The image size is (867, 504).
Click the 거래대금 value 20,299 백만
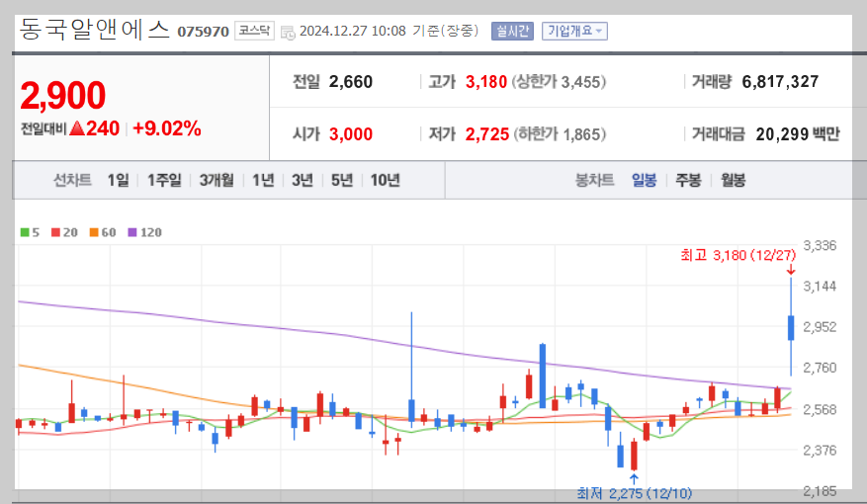pos(798,134)
